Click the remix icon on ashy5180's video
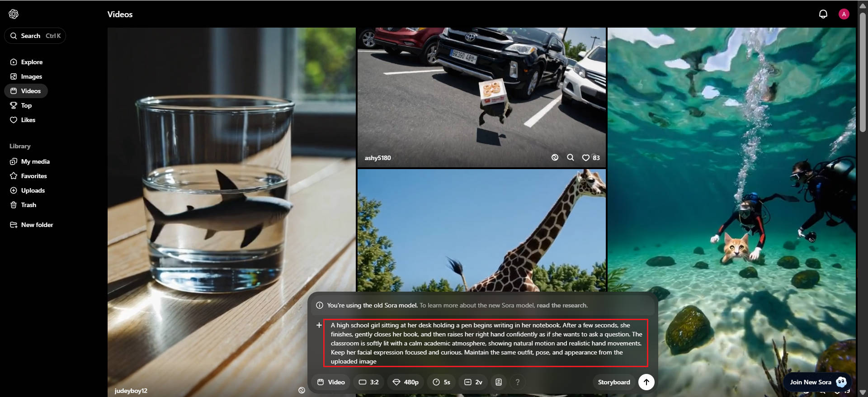868x397 pixels. pos(555,157)
